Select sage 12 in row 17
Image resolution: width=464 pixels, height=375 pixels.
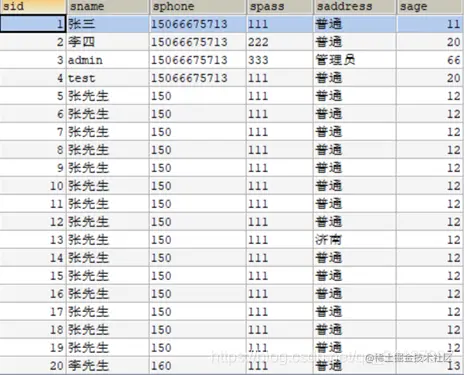[430, 312]
